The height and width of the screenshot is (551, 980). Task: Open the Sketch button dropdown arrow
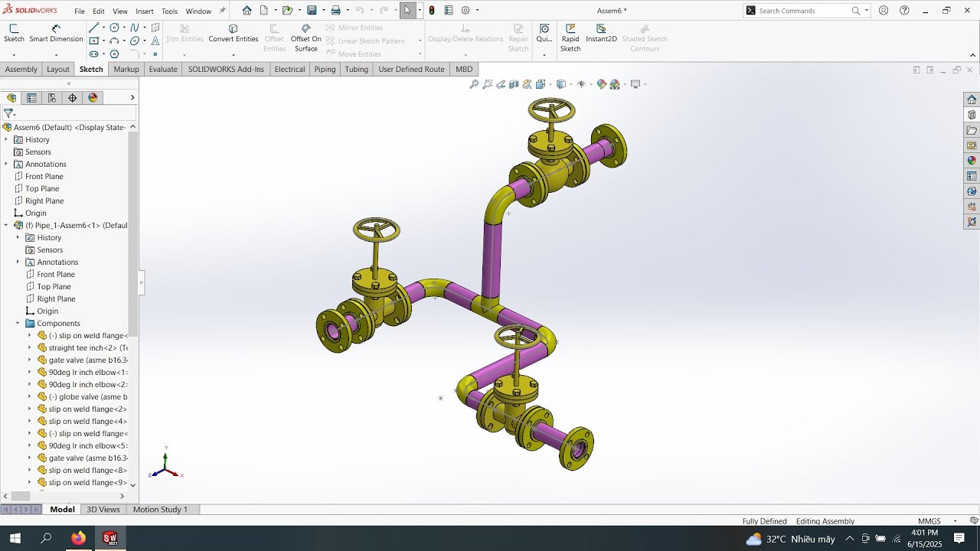pyautogui.click(x=14, y=54)
